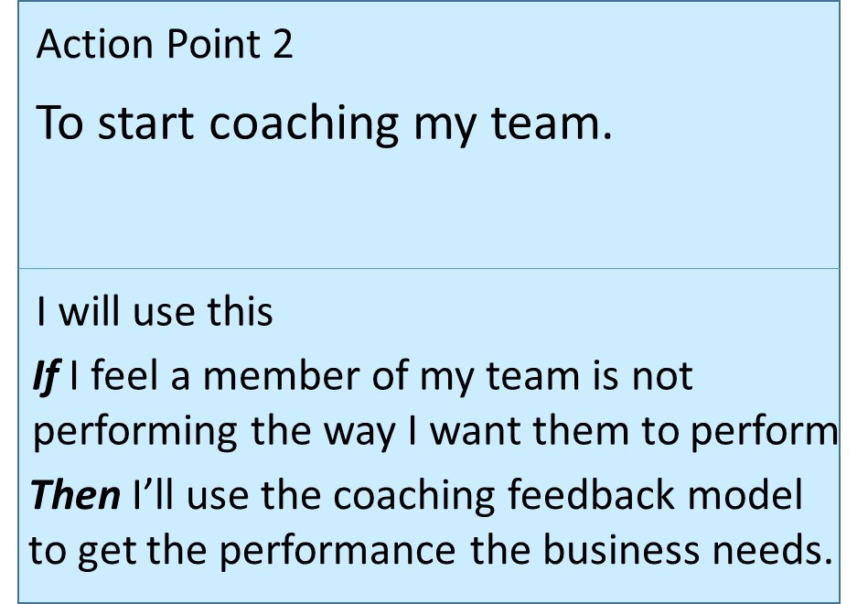This screenshot has width=868, height=604.
Task: Select the "To start coaching my team." text
Action: click(324, 123)
